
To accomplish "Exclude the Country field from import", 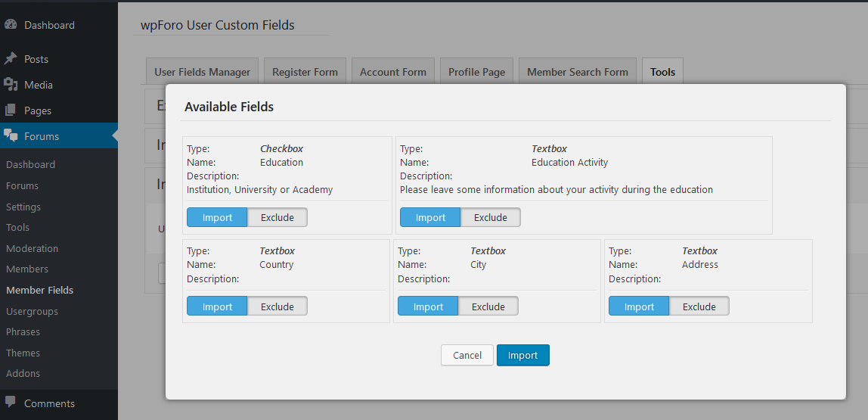I will (x=277, y=306).
